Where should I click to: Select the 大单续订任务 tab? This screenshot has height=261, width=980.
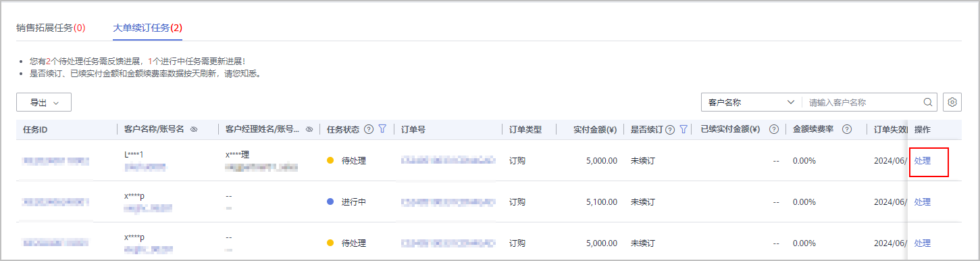[x=148, y=28]
